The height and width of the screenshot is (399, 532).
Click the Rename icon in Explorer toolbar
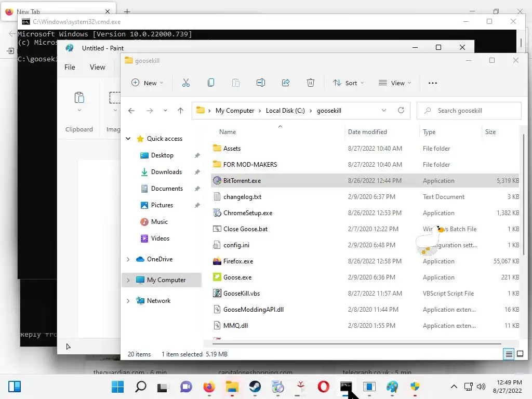pyautogui.click(x=261, y=83)
